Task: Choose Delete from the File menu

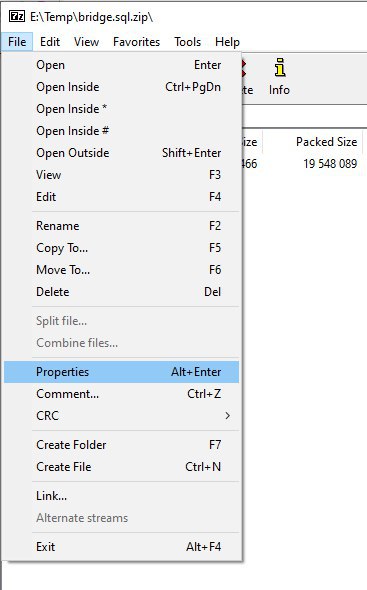Action: [122, 292]
